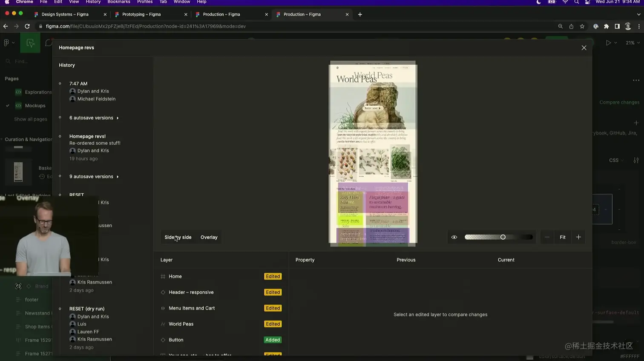
Task: Click the zoom magnifier icon in address bar
Action: (561, 26)
